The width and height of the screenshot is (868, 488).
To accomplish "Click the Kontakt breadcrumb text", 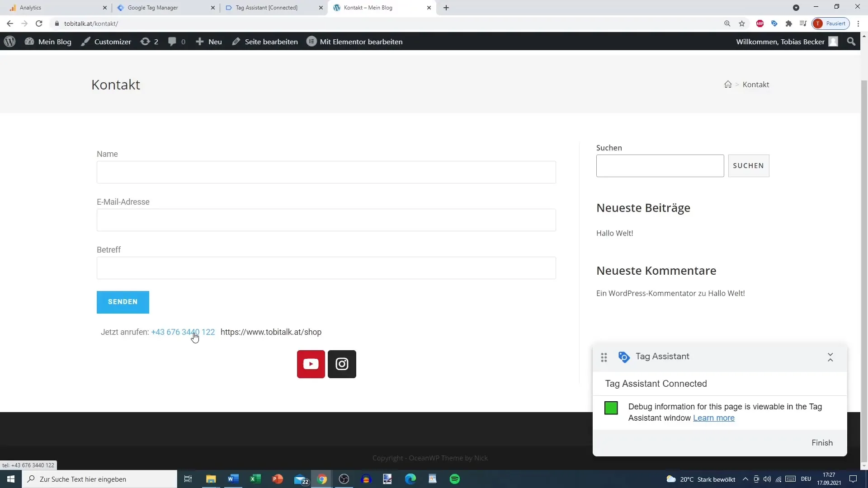I will point(756,84).
